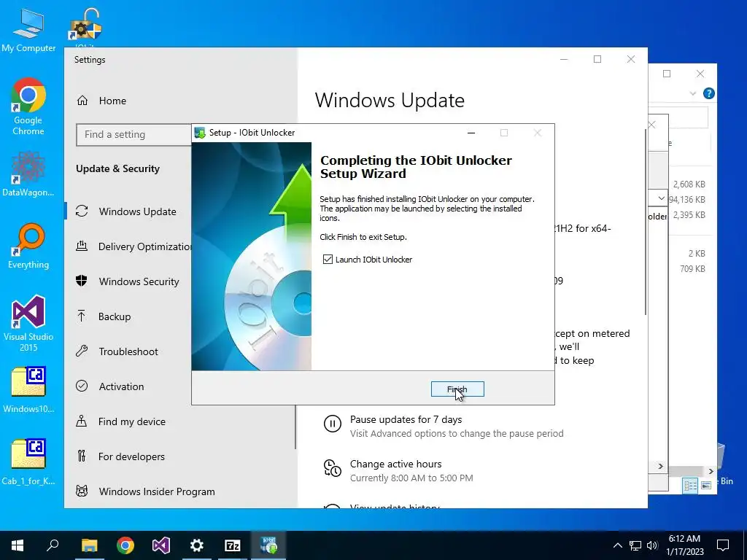
Task: Select Google Chrome desktop shortcut
Action: pos(28,106)
